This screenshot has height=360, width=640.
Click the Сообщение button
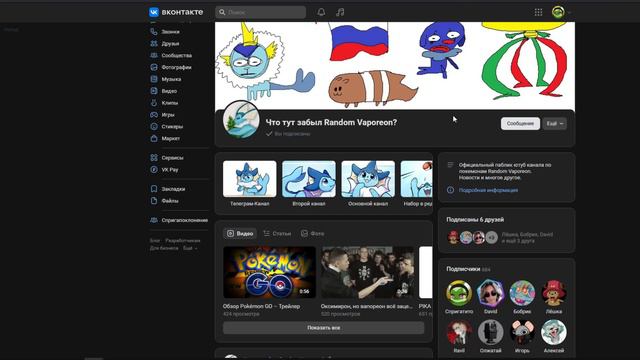pos(520,123)
